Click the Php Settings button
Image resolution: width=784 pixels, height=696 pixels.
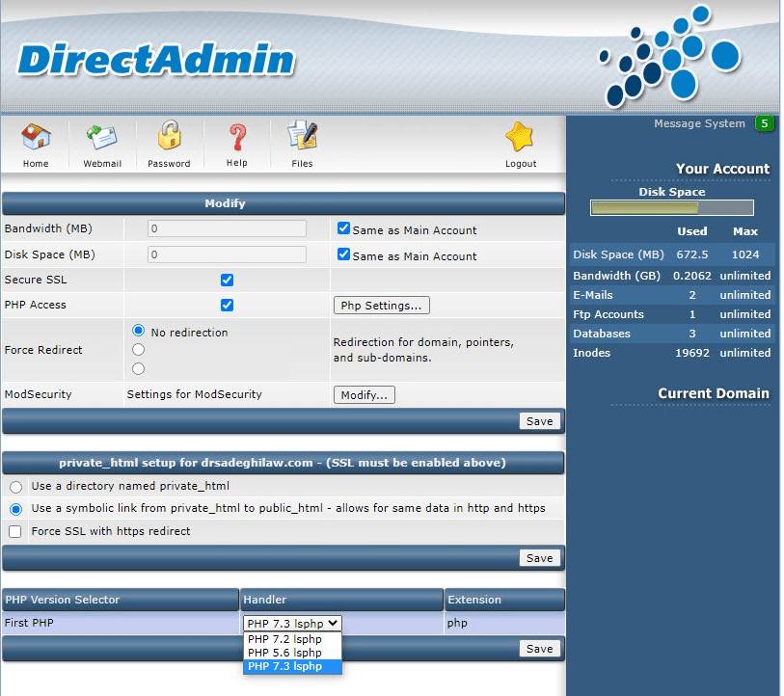click(381, 306)
